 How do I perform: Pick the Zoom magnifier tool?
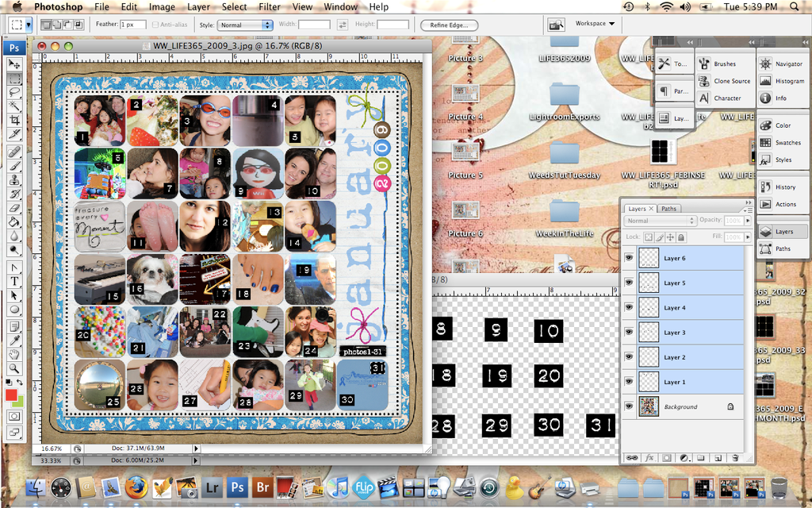[14, 368]
